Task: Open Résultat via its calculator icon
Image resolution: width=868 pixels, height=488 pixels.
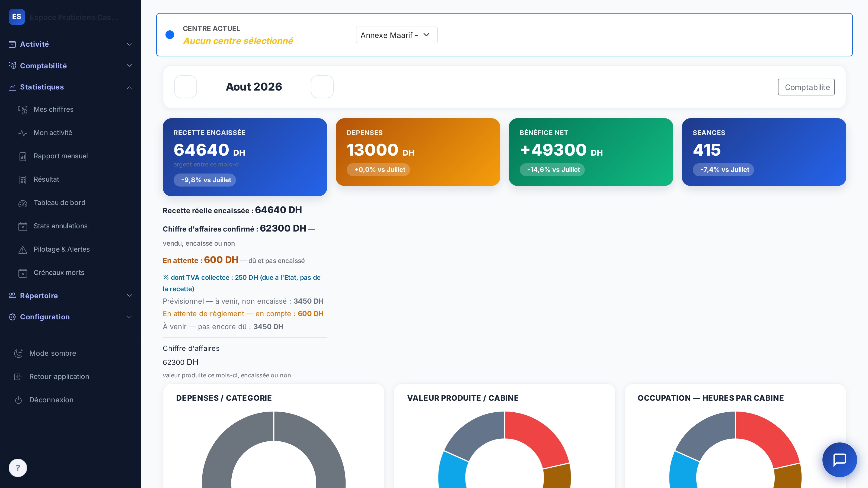Action: [23, 179]
